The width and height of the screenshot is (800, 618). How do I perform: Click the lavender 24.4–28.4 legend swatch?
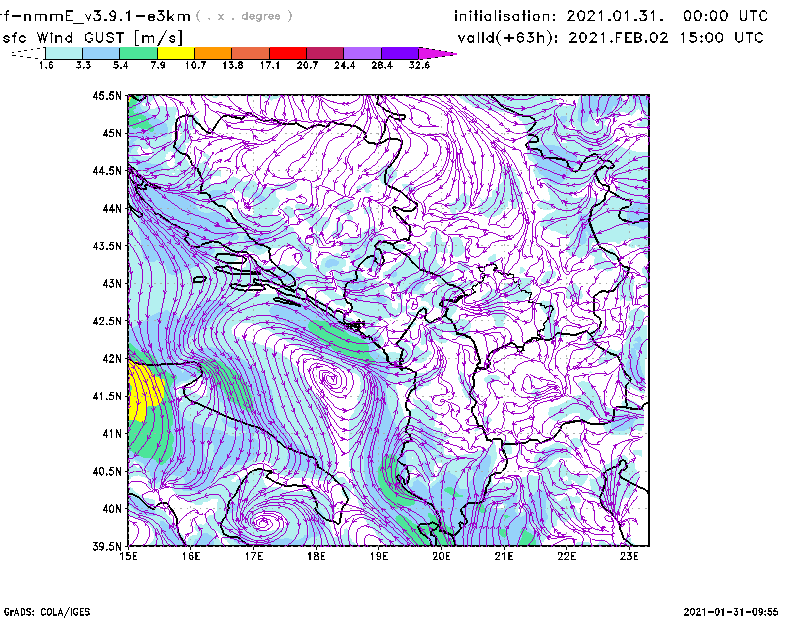pos(362,53)
